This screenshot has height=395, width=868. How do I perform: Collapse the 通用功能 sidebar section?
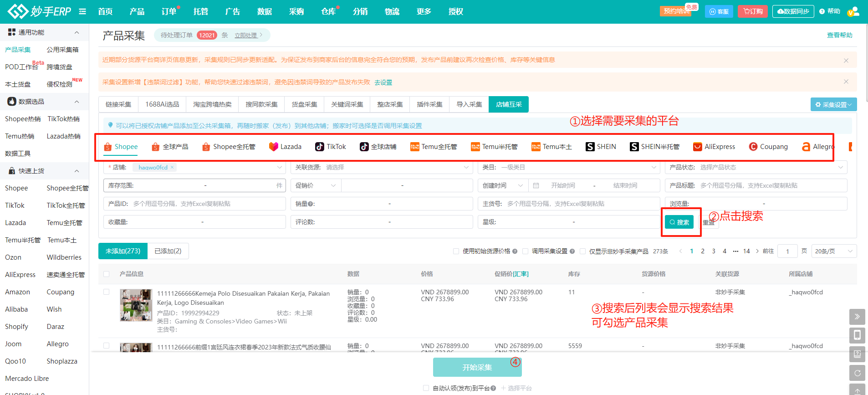(77, 32)
